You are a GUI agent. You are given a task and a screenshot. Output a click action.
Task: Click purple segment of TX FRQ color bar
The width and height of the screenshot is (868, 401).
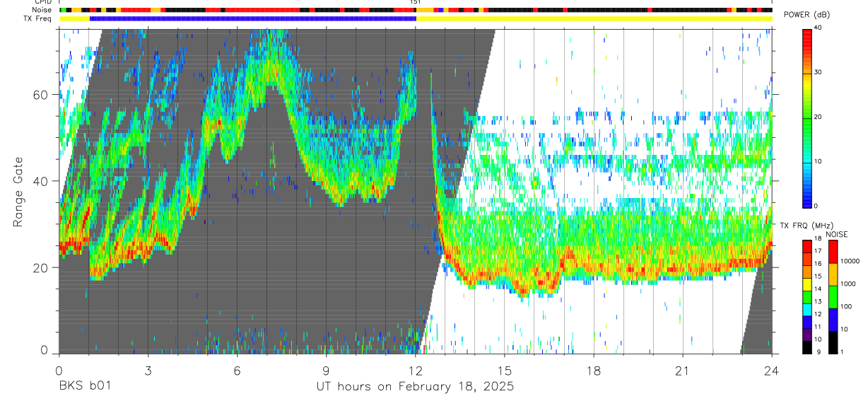(x=807, y=335)
